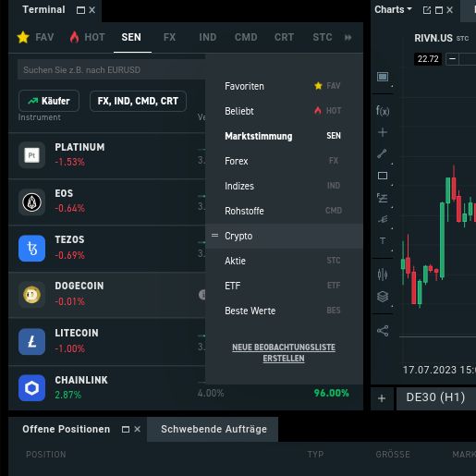
Task: Click the LITECOIN instrument name
Action: click(77, 333)
